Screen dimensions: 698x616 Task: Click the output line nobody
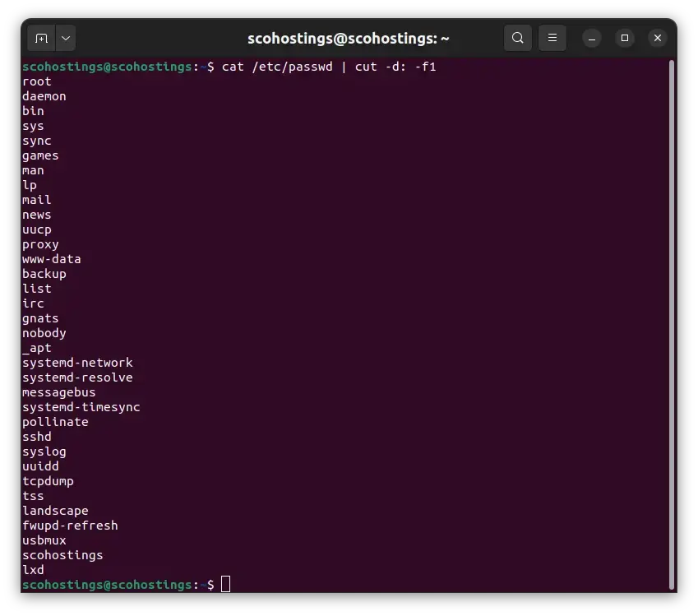(x=44, y=333)
